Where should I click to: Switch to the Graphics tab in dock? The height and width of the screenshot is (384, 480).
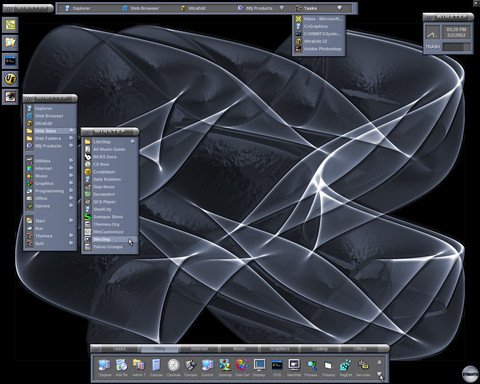[280, 349]
